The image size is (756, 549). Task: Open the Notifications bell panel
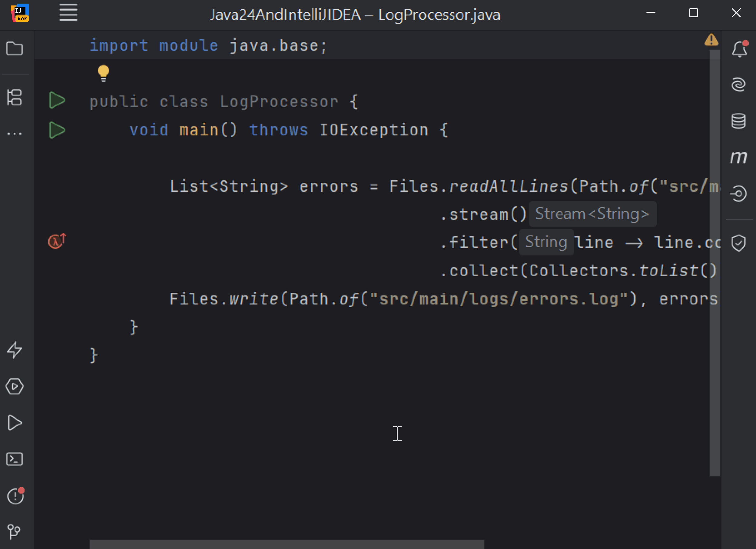point(740,49)
